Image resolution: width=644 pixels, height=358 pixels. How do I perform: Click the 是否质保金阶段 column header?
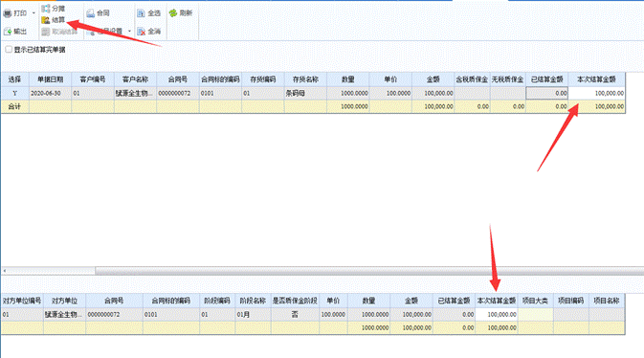click(x=295, y=301)
